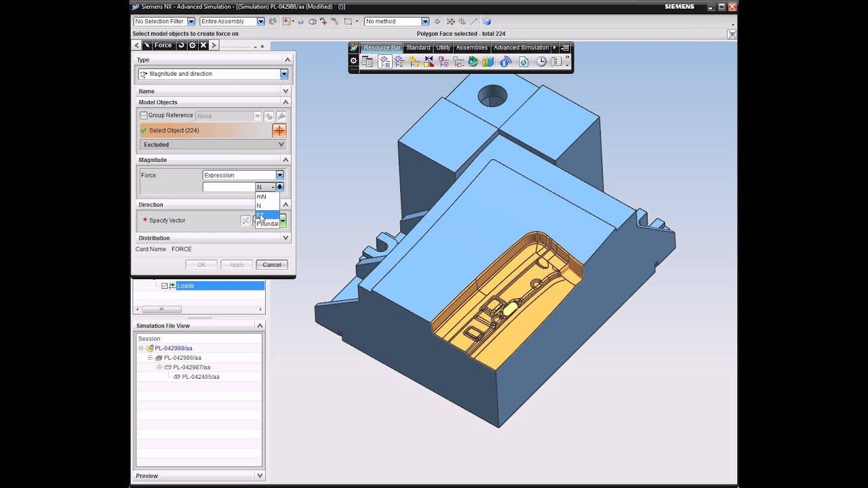Open the Simulation Navigator icon in resource bar
868x488 pixels.
point(385,62)
